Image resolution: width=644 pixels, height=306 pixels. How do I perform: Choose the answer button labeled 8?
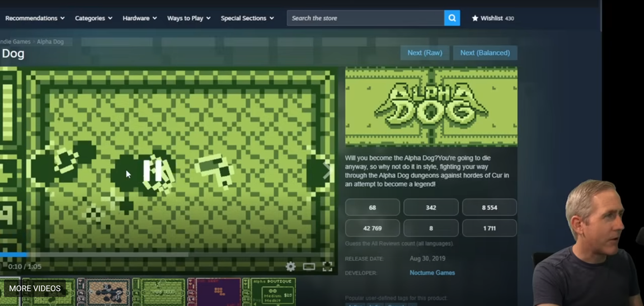click(x=431, y=228)
